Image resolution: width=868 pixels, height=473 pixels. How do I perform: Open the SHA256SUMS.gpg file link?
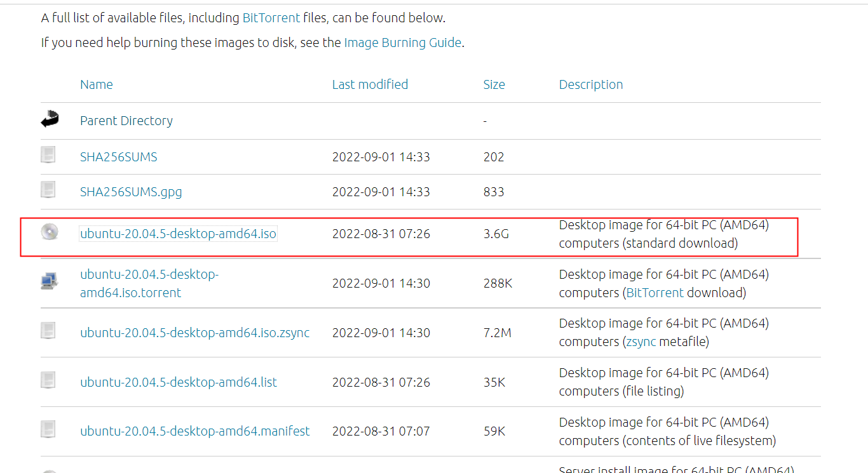tap(131, 192)
